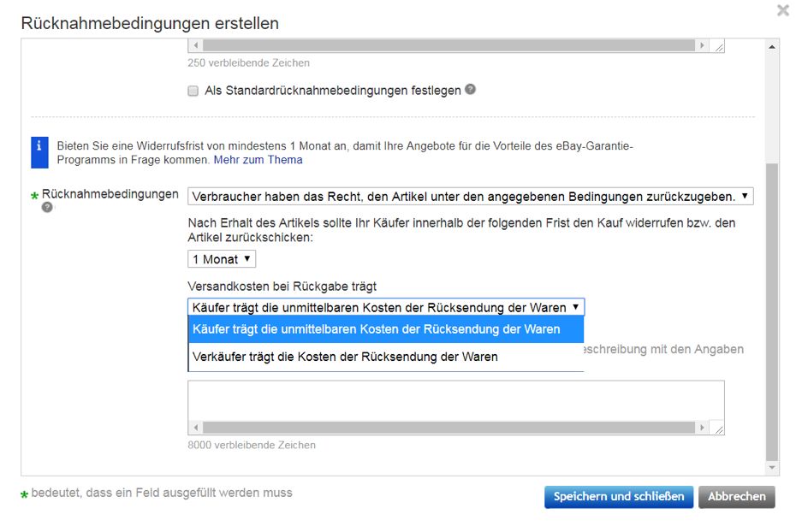Click the right arrow of the top scrollbar
This screenshot has height=532, width=802.
point(704,44)
